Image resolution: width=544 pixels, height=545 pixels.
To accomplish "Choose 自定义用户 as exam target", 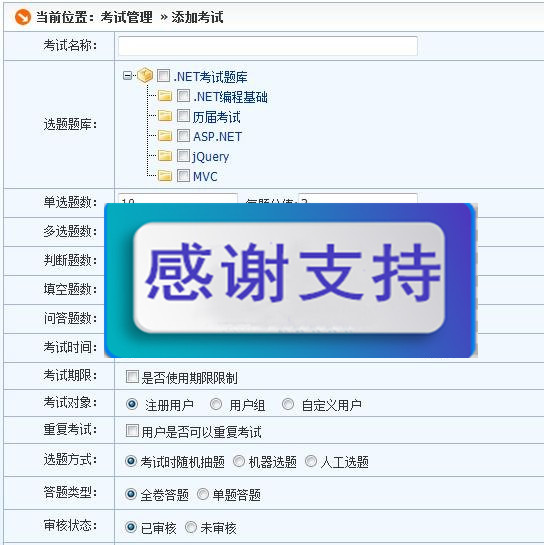I will click(288, 404).
